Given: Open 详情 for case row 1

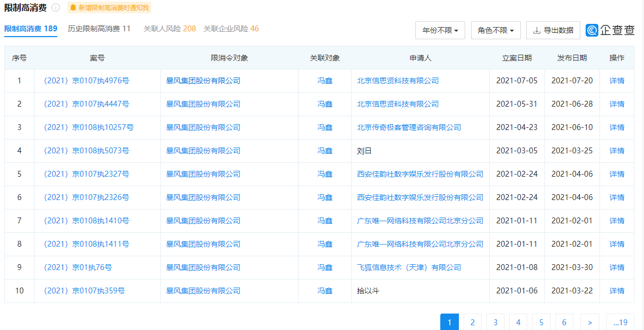Looking at the screenshot, I should 616,80.
